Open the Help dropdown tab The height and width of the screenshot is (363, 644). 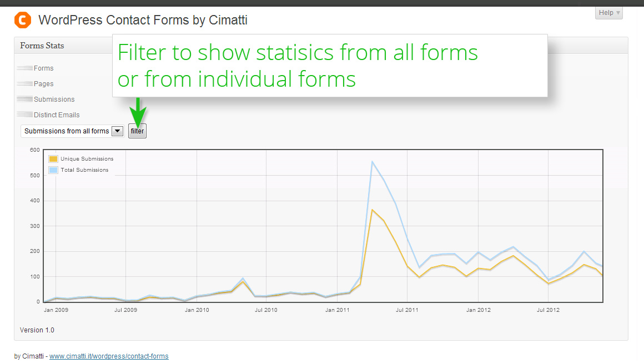(x=609, y=13)
